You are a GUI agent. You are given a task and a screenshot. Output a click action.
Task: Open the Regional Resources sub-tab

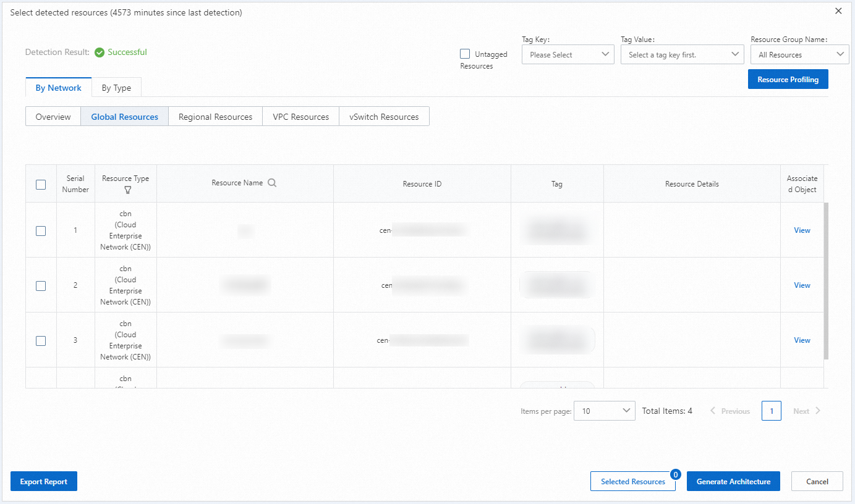(x=215, y=117)
